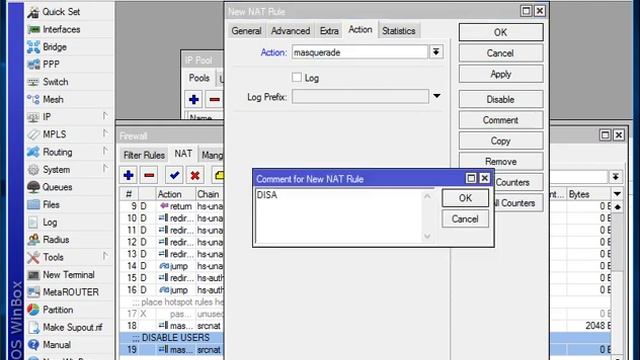Select Pools tab in IP Pool window
The width and height of the screenshot is (640, 360).
pyautogui.click(x=199, y=78)
